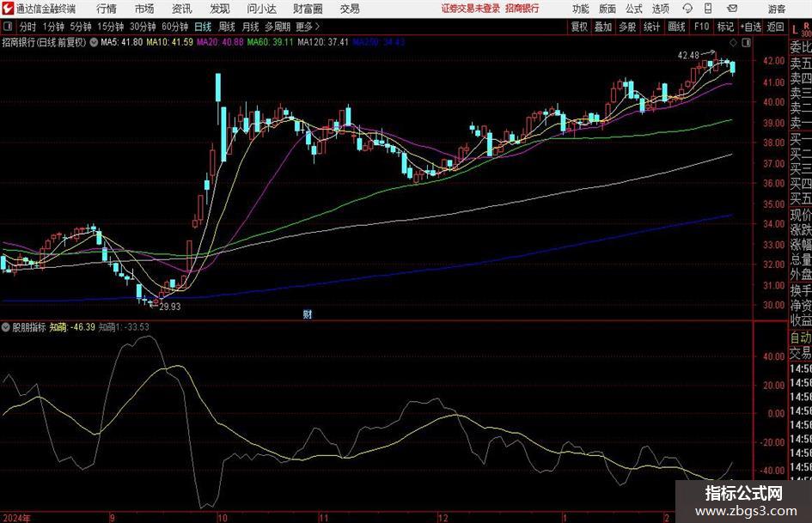Open the 版面 menu
The width and height of the screenshot is (812, 523).
pyautogui.click(x=607, y=9)
